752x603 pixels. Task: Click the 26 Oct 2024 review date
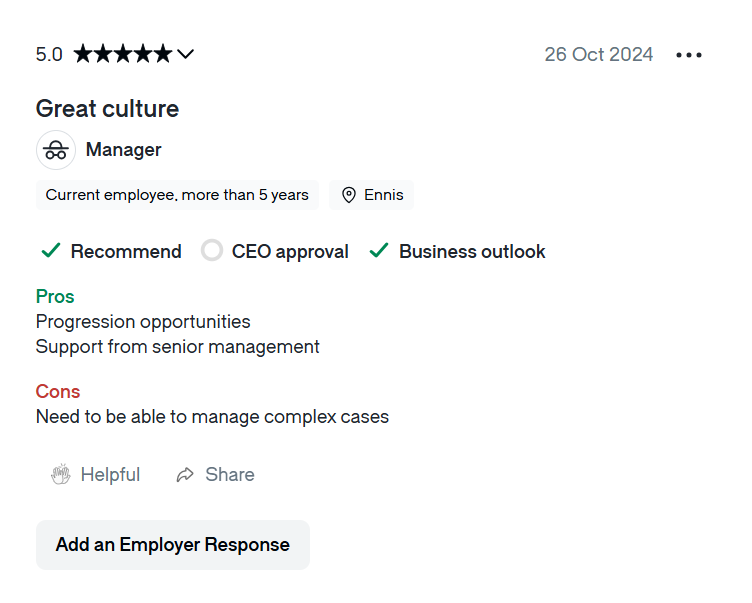pos(598,54)
